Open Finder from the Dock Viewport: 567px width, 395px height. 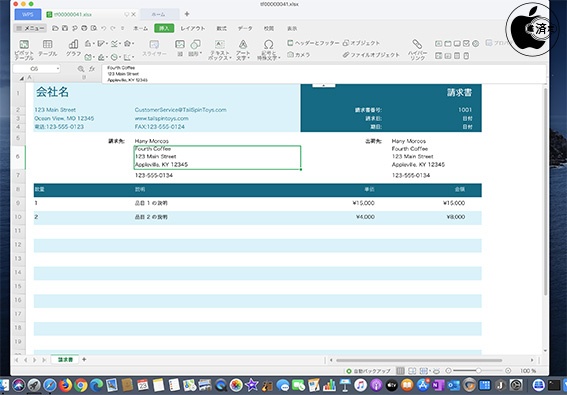click(4, 385)
